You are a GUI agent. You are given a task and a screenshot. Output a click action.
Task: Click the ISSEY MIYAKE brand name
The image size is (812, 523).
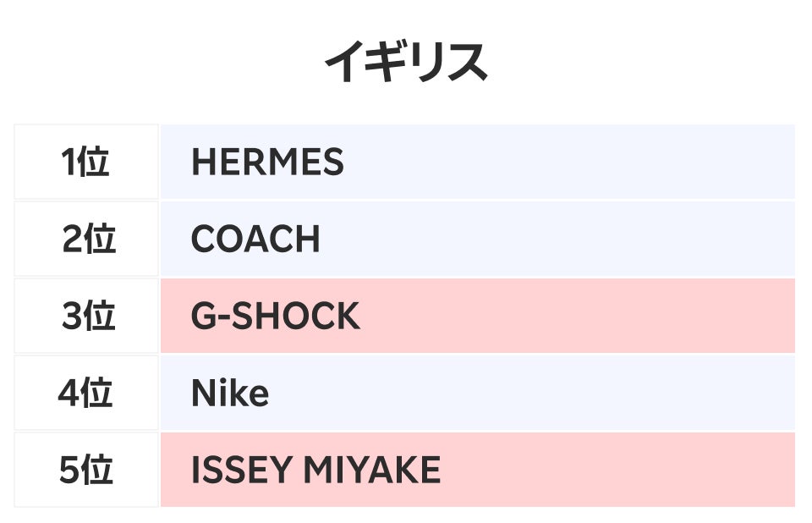(x=315, y=471)
